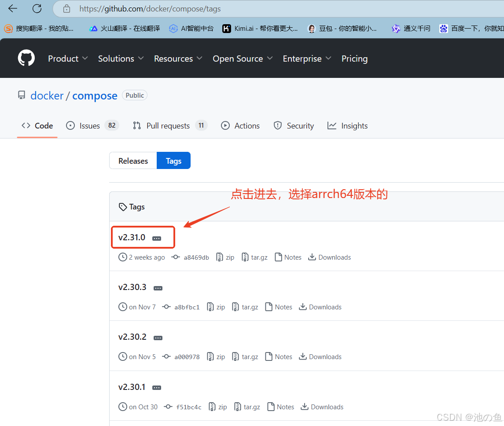Switch to the Code tab
504x426 pixels.
point(37,125)
